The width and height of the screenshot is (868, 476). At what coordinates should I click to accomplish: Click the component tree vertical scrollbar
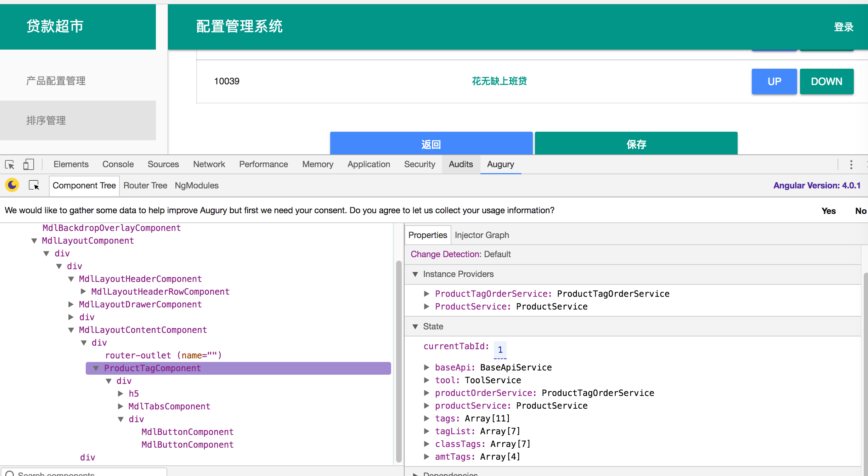coord(399,361)
